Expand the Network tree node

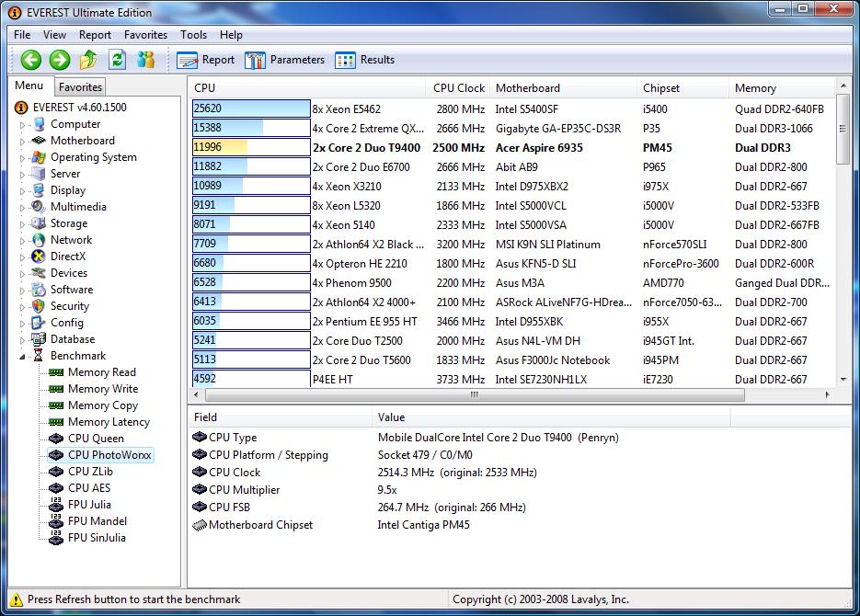tap(22, 241)
